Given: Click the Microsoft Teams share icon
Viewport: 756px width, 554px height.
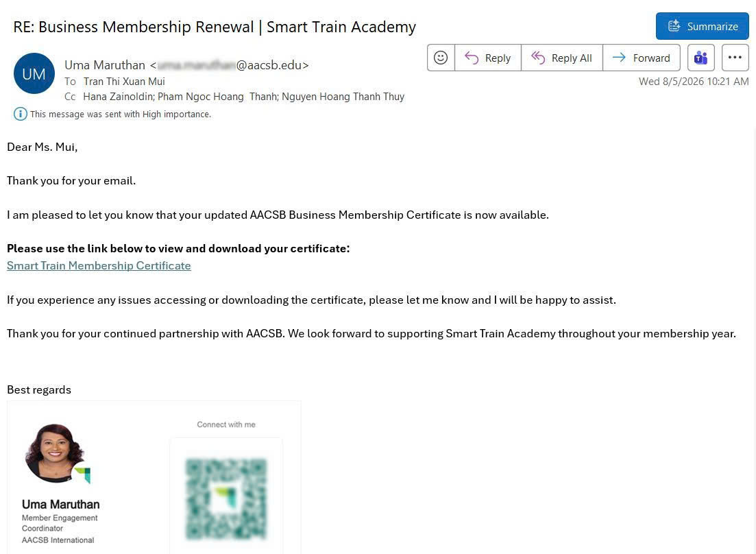Looking at the screenshot, I should (x=700, y=58).
